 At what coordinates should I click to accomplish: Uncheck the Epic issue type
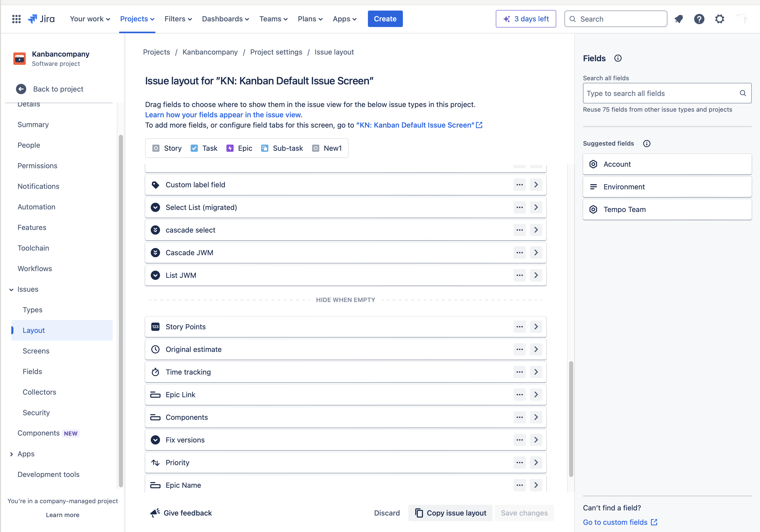pos(230,148)
